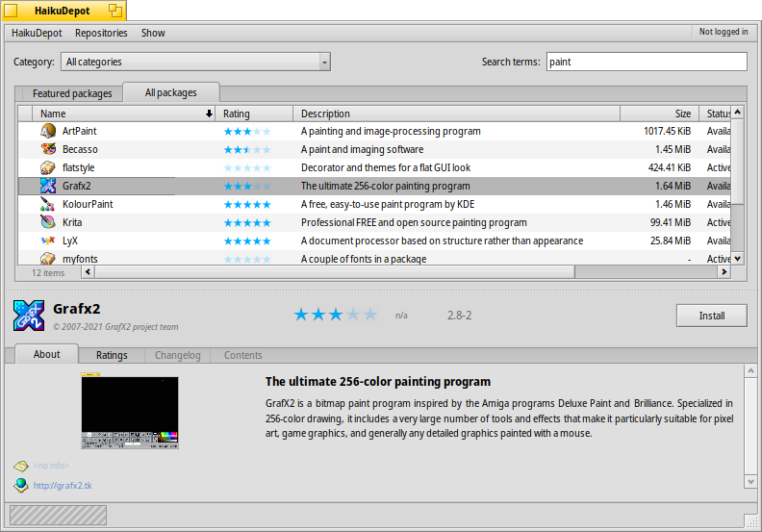The width and height of the screenshot is (762, 532).
Task: Click the Install button
Action: tap(711, 316)
